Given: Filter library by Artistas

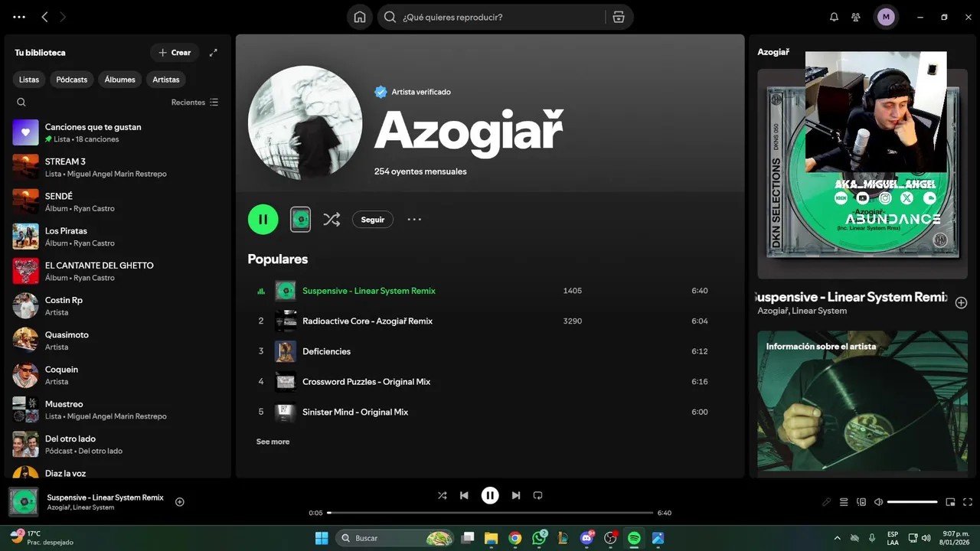Looking at the screenshot, I should pos(166,80).
